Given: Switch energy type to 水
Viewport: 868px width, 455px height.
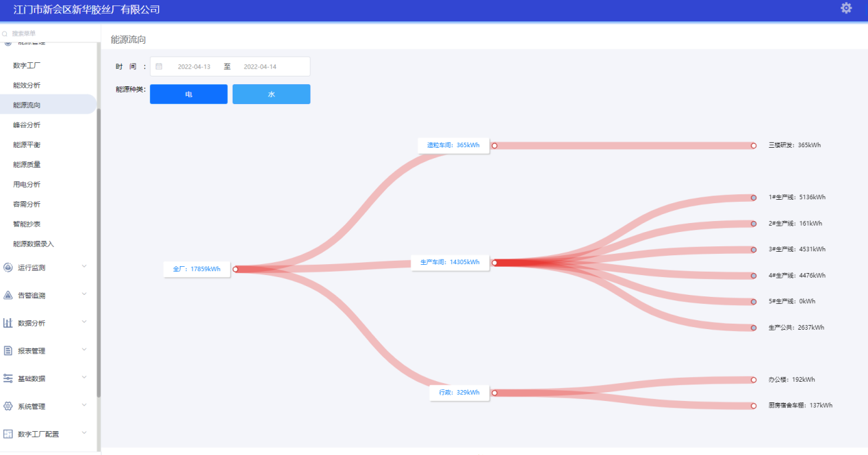Looking at the screenshot, I should coord(271,94).
